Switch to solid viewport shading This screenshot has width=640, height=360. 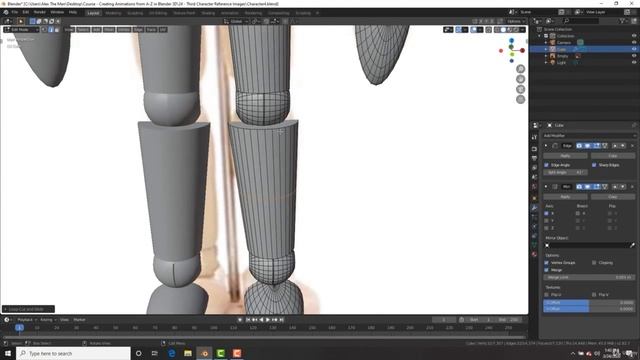[503, 29]
